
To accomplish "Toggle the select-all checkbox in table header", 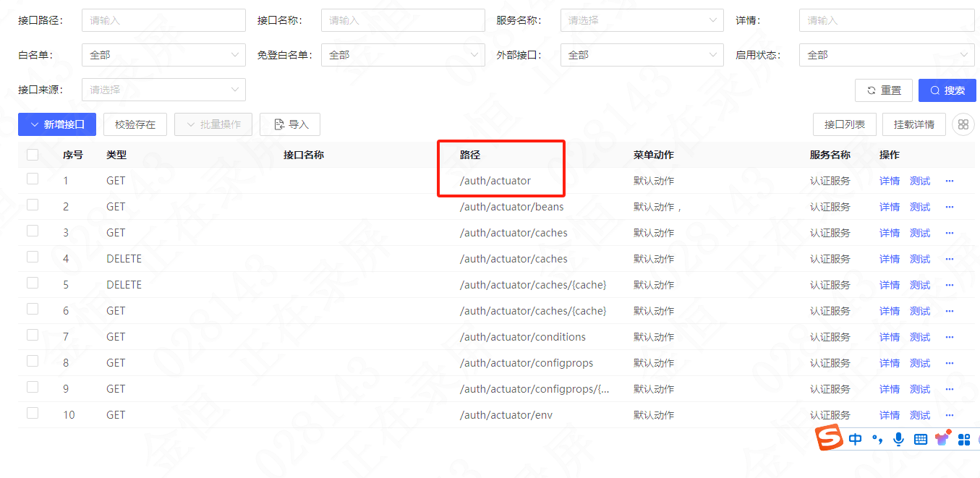I will pyautogui.click(x=33, y=154).
